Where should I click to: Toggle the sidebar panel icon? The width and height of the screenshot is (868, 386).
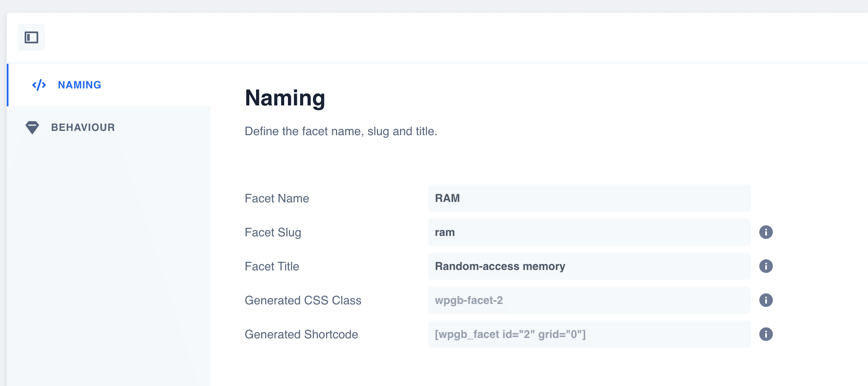31,37
